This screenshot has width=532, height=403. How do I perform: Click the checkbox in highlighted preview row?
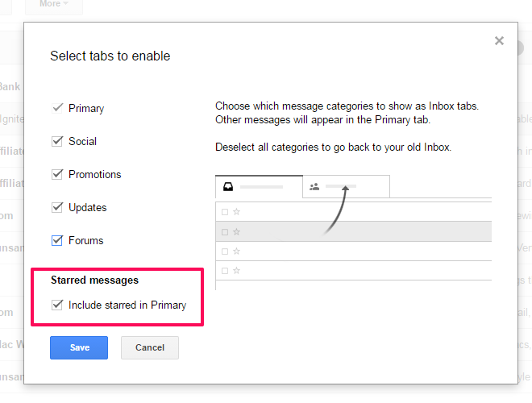pyautogui.click(x=225, y=232)
